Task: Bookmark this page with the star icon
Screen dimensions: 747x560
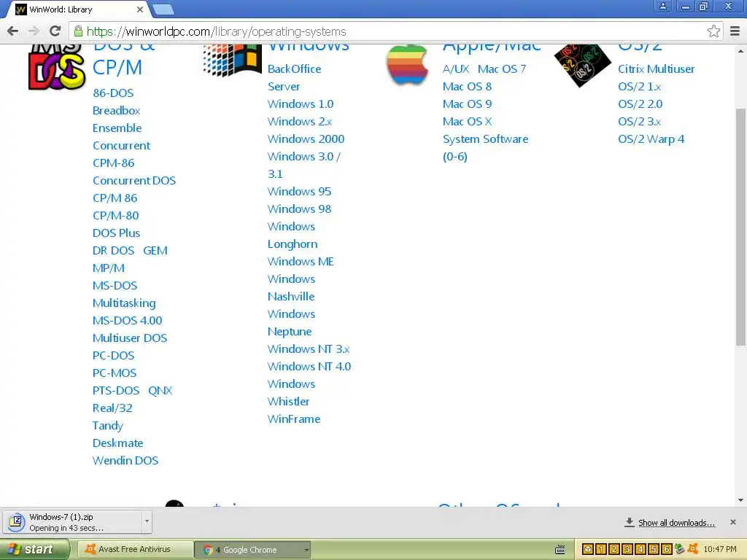Action: coord(713,31)
